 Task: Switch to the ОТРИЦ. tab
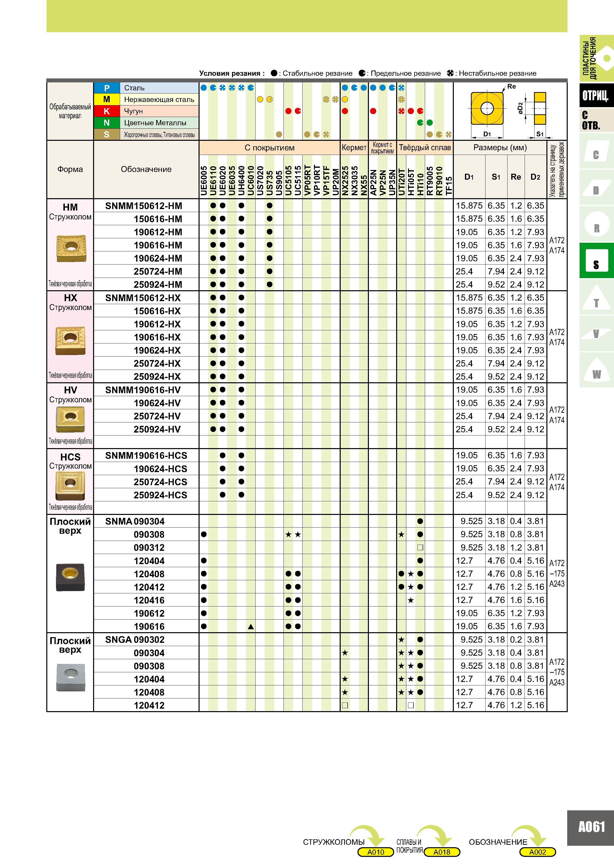[x=596, y=95]
